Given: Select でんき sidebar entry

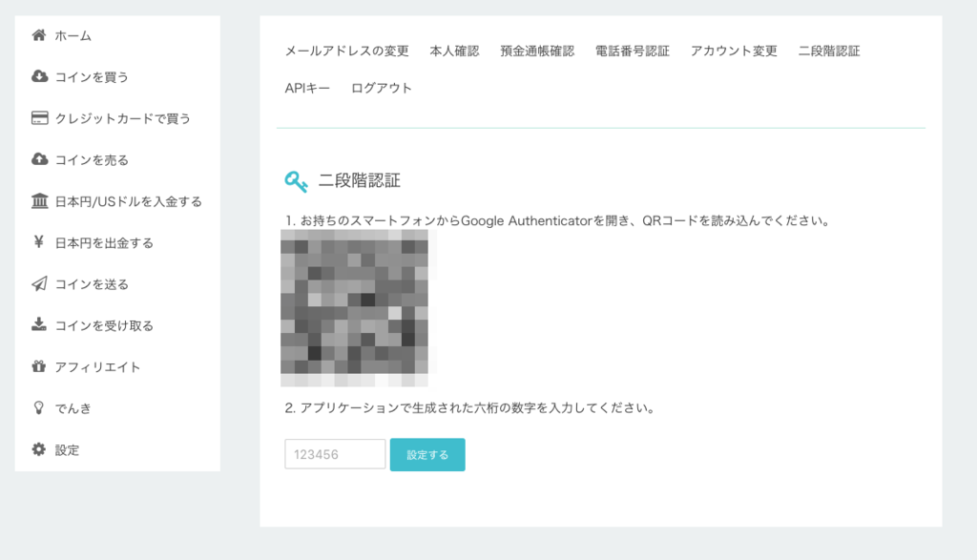Looking at the screenshot, I should coord(73,408).
